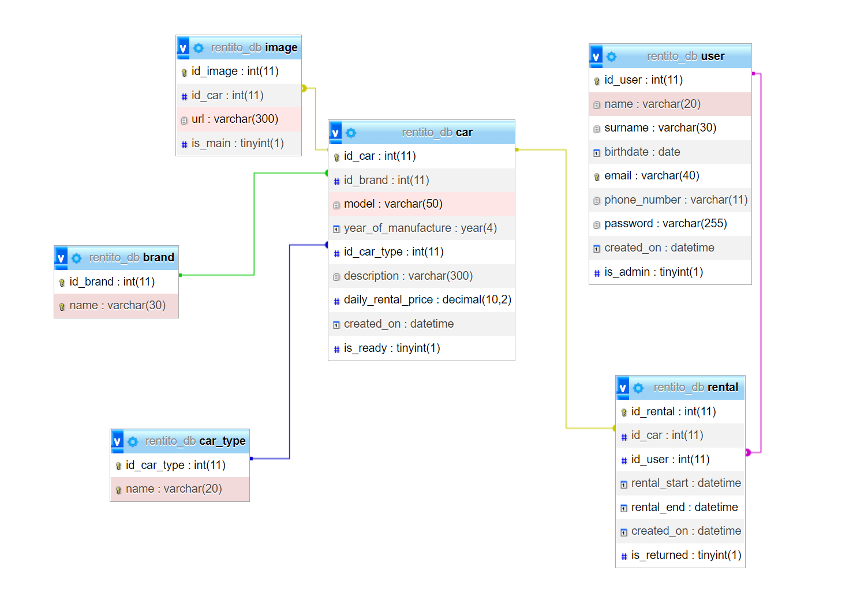The width and height of the screenshot is (868, 608).
Task: Select 'created_on : datetime' in the rental table
Action: pyautogui.click(x=680, y=531)
